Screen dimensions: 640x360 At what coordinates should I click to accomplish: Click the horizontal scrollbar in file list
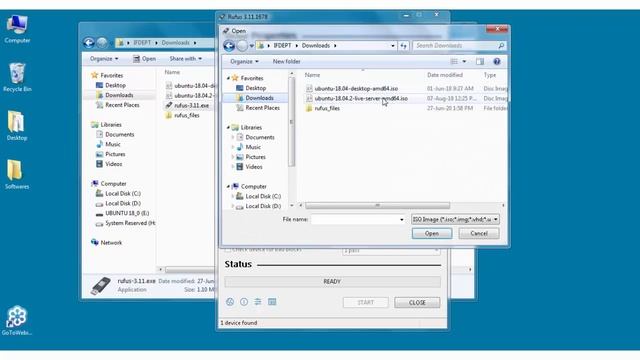coord(377,205)
